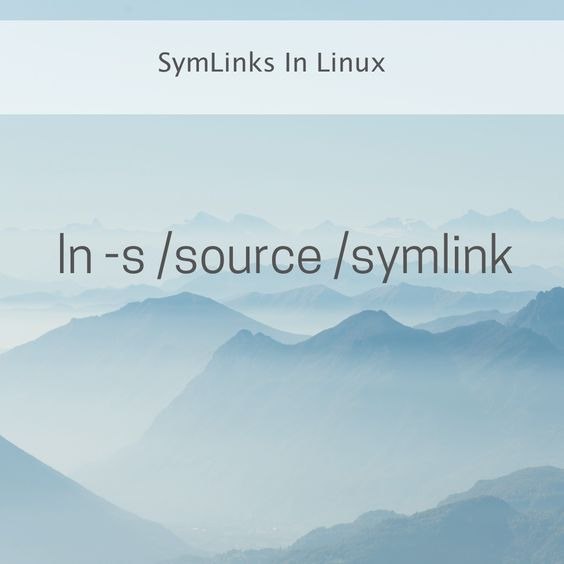Click the white title banner left of title
Screen dimensions: 564x564
click(x=77, y=67)
